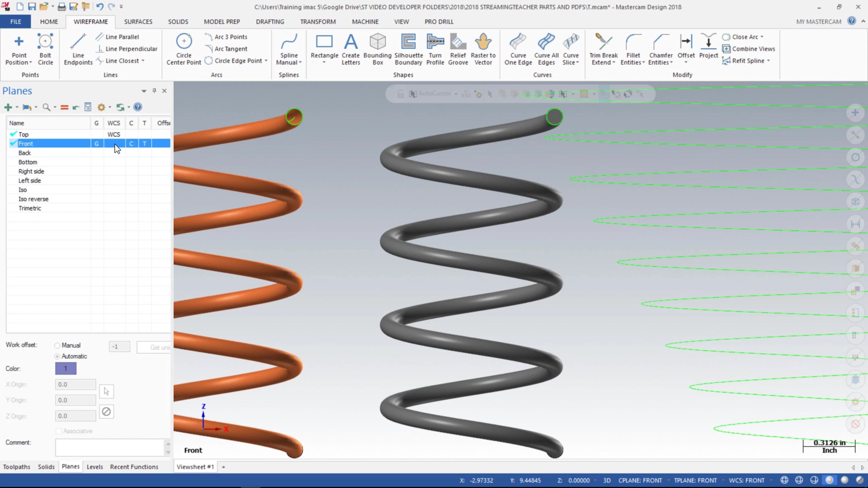Toggle the Associative checkbox
The height and width of the screenshot is (488, 868).
click(59, 431)
